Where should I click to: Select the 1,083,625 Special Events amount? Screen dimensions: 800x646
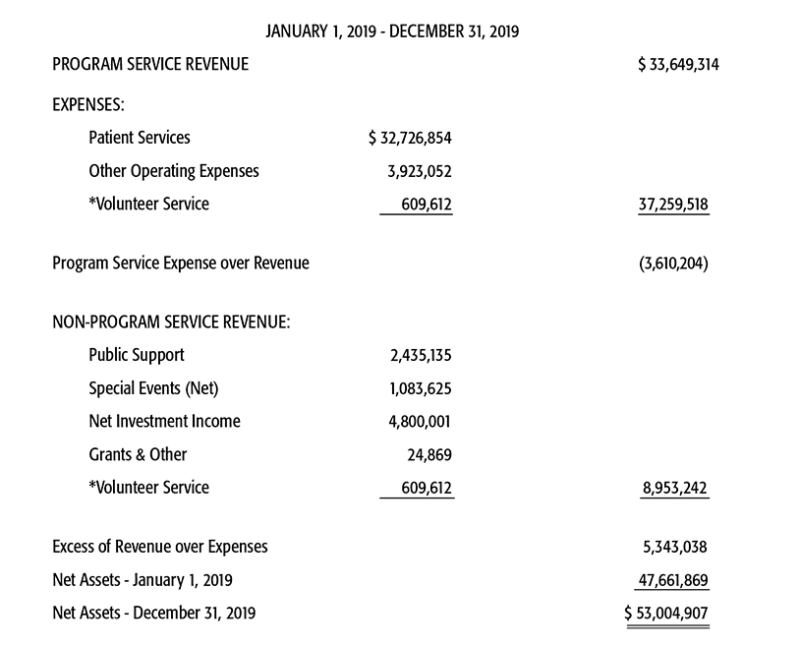420,389
